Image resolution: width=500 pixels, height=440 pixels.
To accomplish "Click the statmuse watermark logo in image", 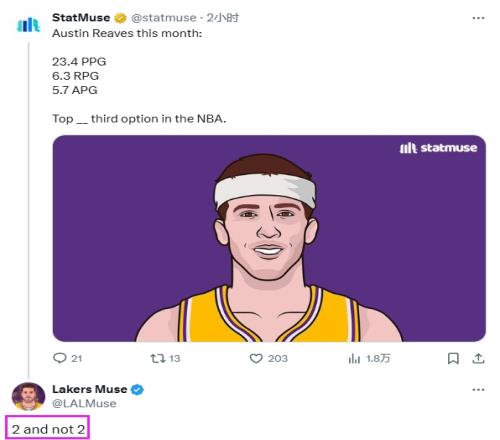I will (x=438, y=148).
